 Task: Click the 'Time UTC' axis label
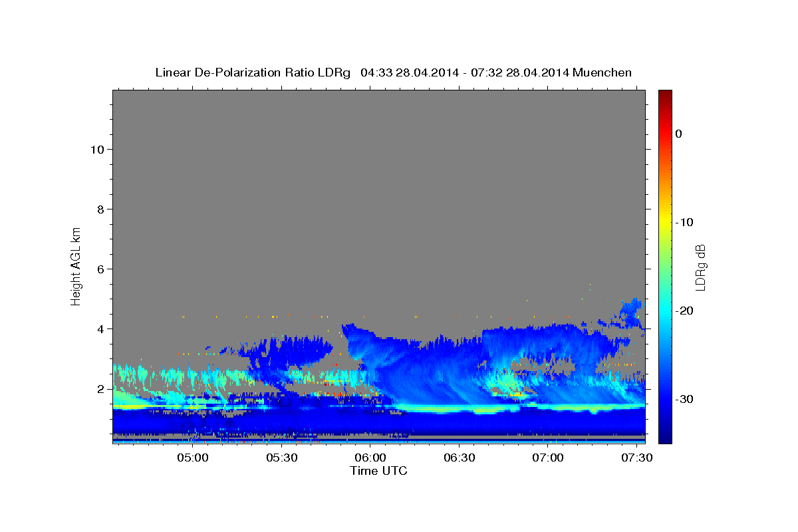[378, 471]
